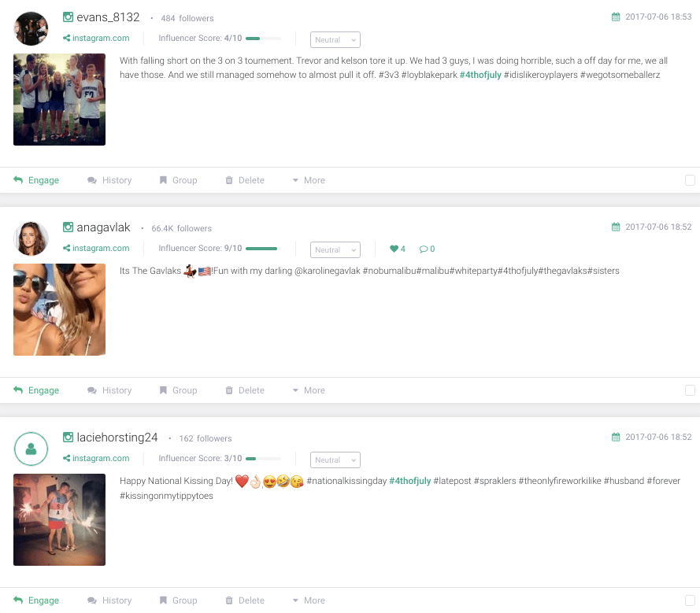
Task: Open the sparklers photo thumbnail
Action: [x=59, y=520]
